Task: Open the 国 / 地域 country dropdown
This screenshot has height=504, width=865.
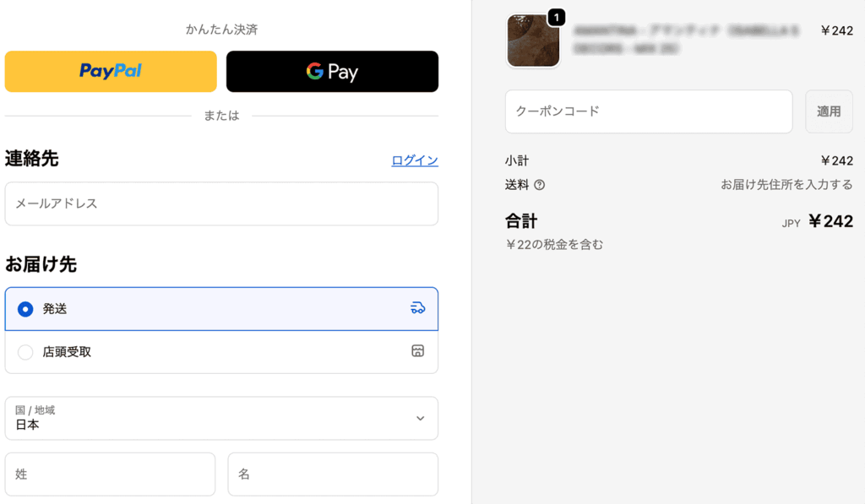Action: point(221,419)
